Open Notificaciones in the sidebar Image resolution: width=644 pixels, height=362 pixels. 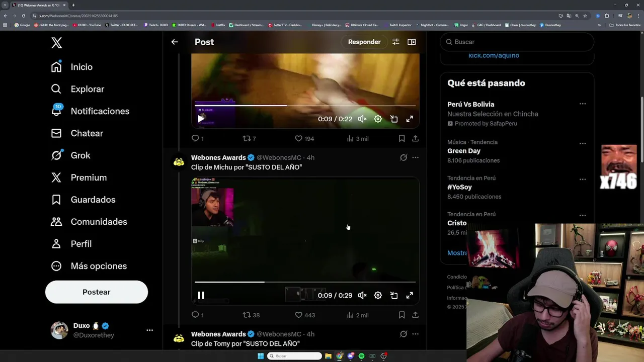click(90, 111)
